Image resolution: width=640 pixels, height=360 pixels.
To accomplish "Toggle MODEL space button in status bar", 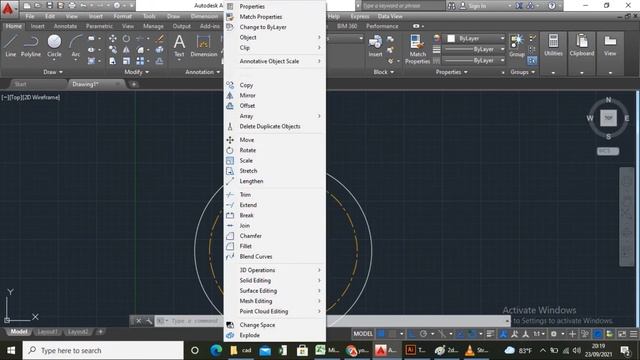I will 363,333.
